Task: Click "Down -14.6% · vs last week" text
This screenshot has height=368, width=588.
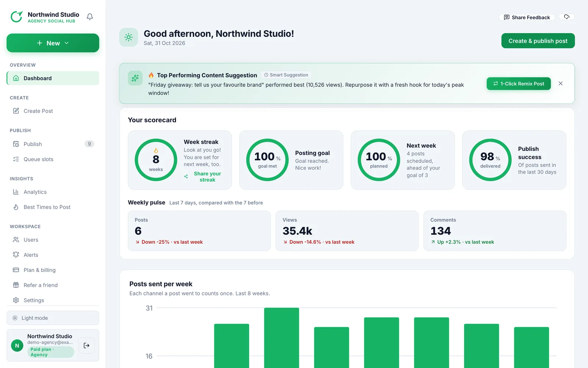Action: pos(322,242)
